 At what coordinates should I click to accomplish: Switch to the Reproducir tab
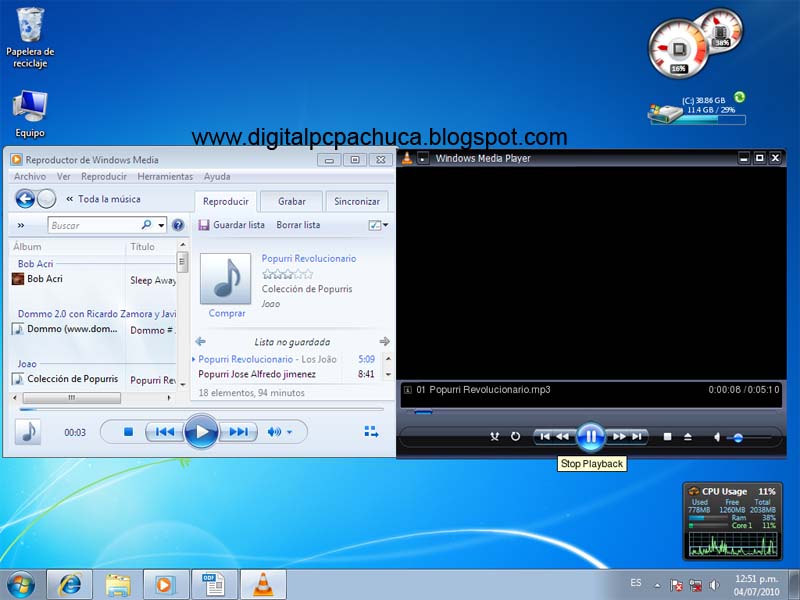(x=226, y=202)
